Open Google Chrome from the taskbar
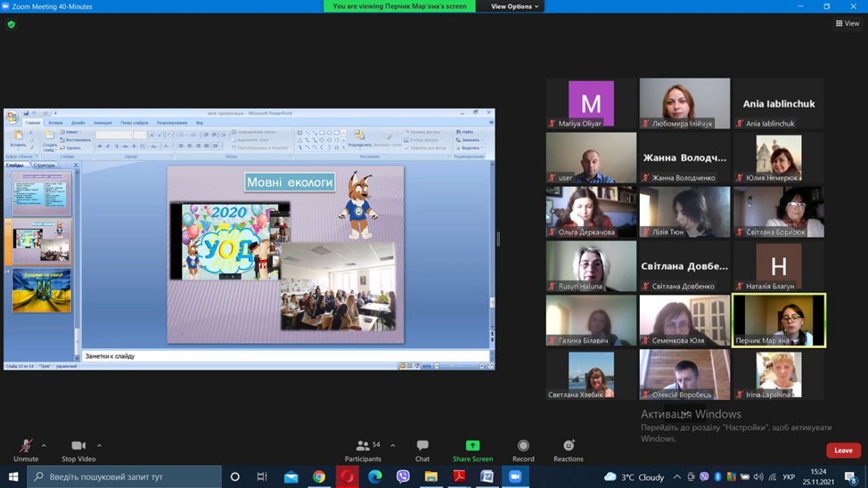The height and width of the screenshot is (488, 868). coord(319,476)
